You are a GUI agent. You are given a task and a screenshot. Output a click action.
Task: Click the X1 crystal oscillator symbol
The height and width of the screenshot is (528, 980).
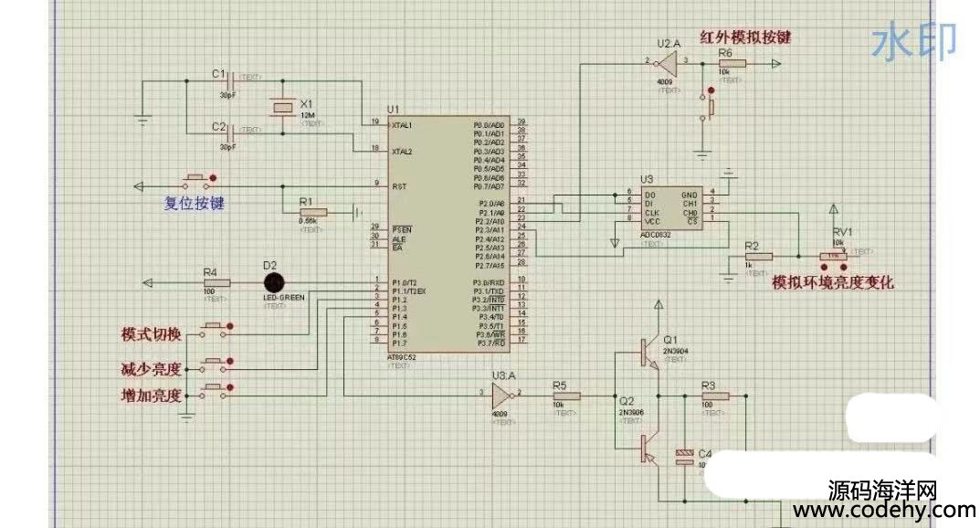(282, 110)
